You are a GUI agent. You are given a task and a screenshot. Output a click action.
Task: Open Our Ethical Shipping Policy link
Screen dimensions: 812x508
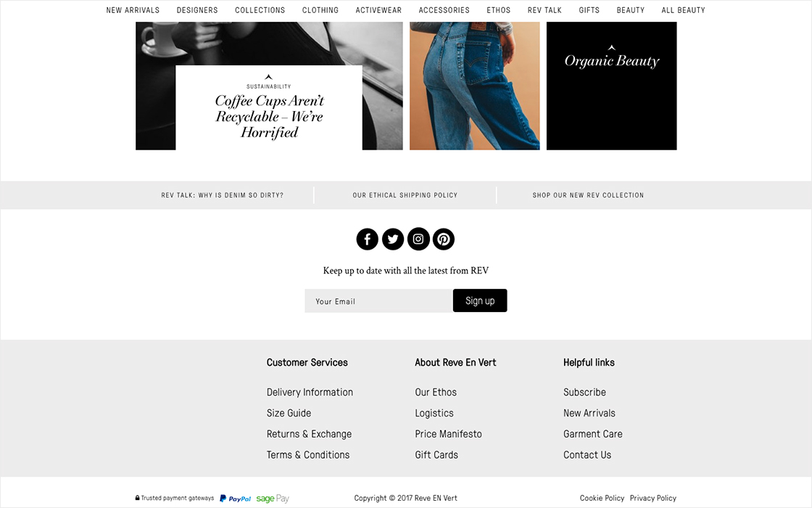click(405, 195)
